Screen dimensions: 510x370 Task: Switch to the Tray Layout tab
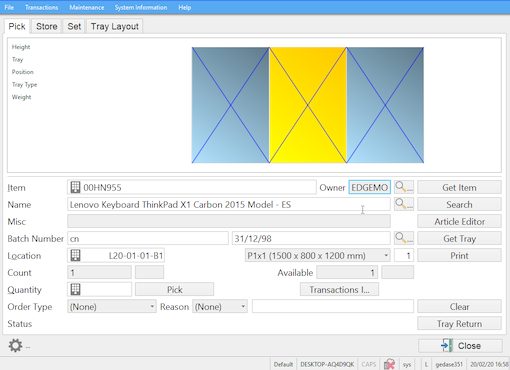pyautogui.click(x=115, y=26)
